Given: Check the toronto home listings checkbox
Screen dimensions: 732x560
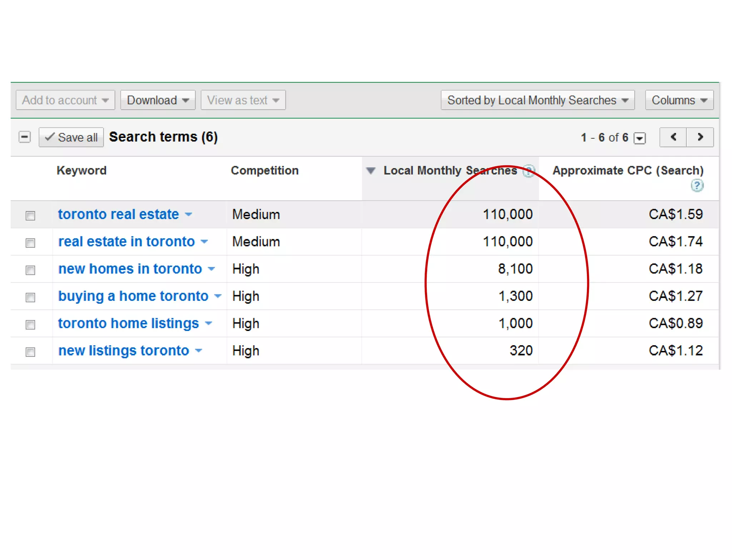Looking at the screenshot, I should (30, 324).
